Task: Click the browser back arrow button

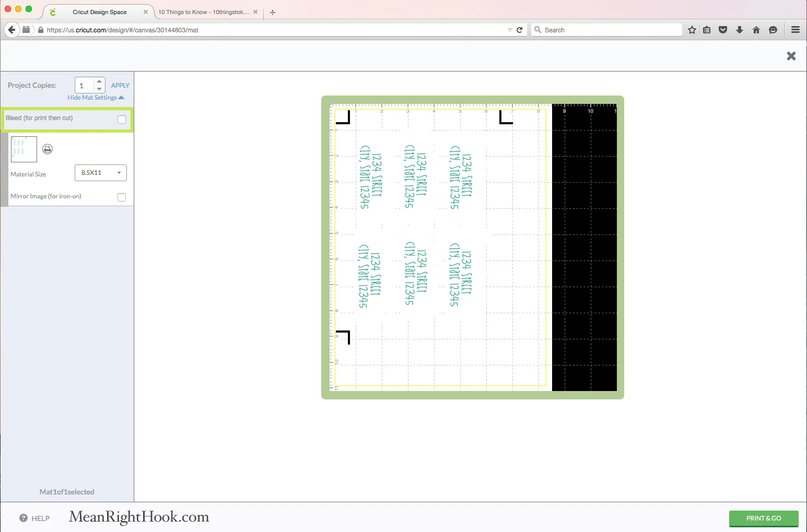Action: [11, 30]
